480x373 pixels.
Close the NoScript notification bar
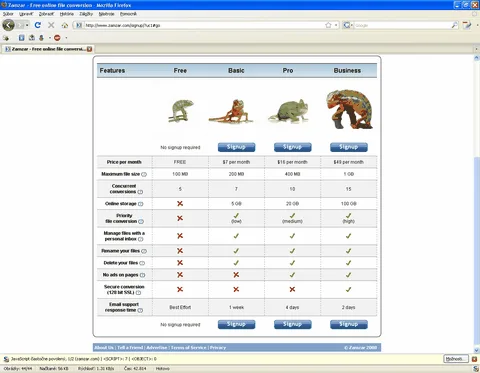tap(474, 359)
